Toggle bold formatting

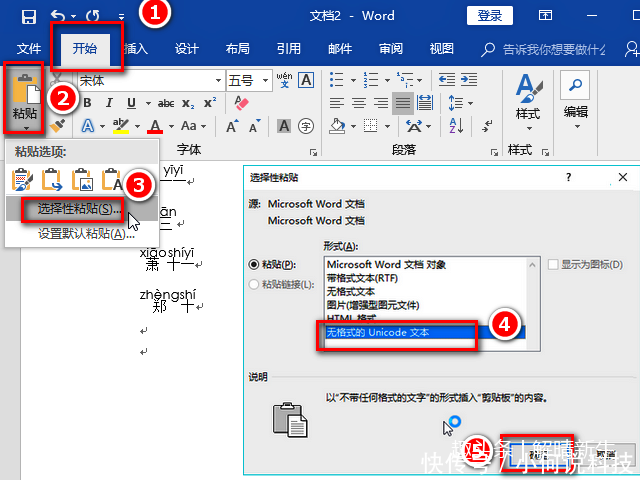tap(87, 103)
